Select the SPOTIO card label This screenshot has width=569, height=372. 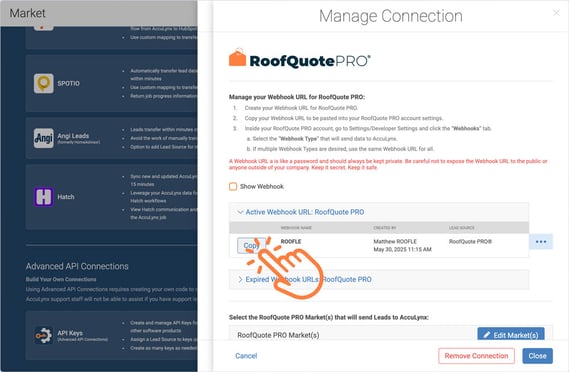[69, 83]
